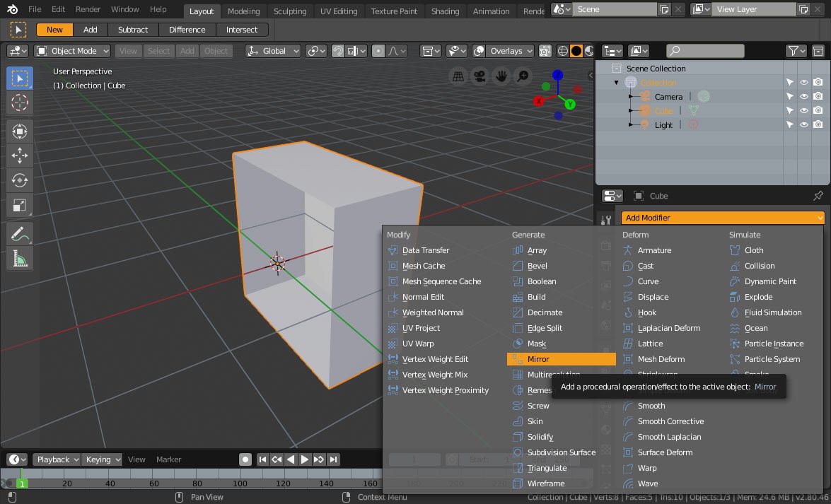This screenshot has height=504, width=831.
Task: Open the Modeling workspace tab
Action: (x=243, y=11)
